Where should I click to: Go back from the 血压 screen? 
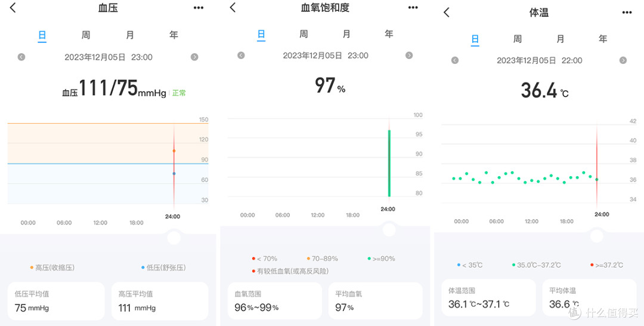[13, 7]
